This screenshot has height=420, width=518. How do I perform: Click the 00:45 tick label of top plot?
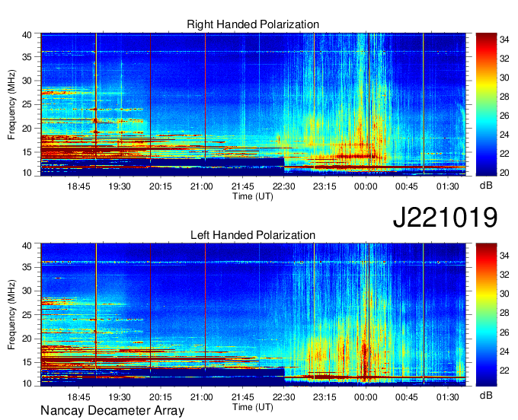pyautogui.click(x=407, y=186)
